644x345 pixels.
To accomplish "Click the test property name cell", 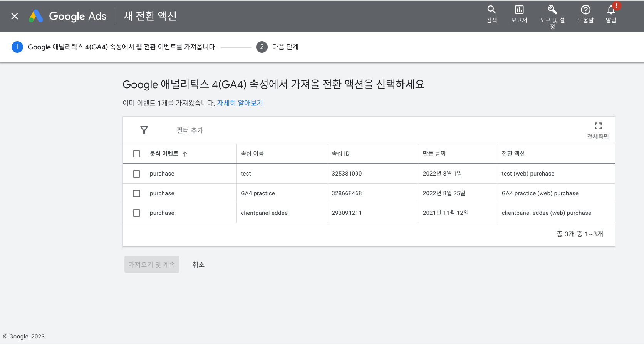I will coord(246,174).
